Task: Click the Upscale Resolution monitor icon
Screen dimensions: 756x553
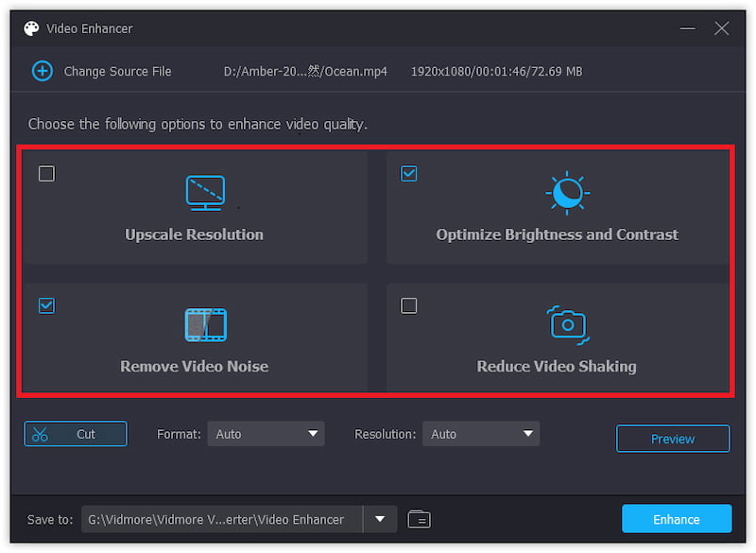Action: (x=205, y=193)
